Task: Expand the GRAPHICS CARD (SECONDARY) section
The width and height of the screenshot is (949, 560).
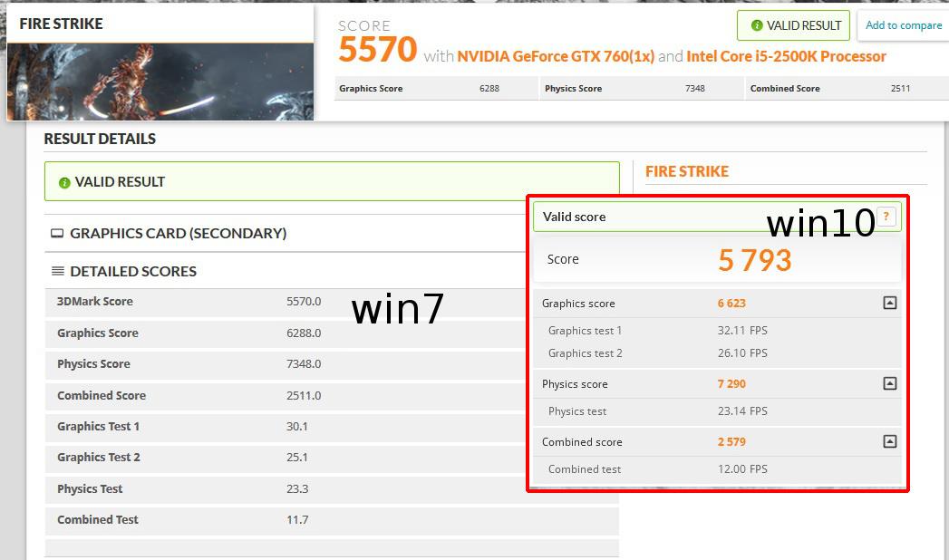Action: click(x=178, y=234)
